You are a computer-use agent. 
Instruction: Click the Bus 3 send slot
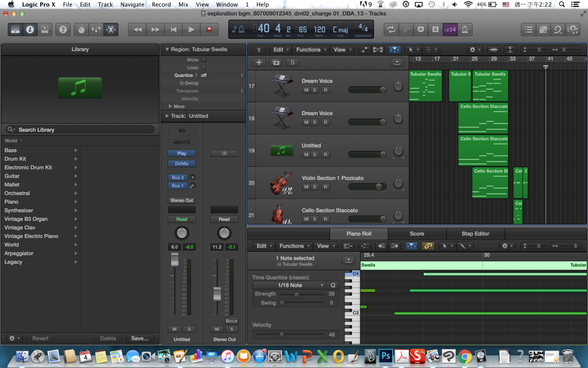[178, 178]
